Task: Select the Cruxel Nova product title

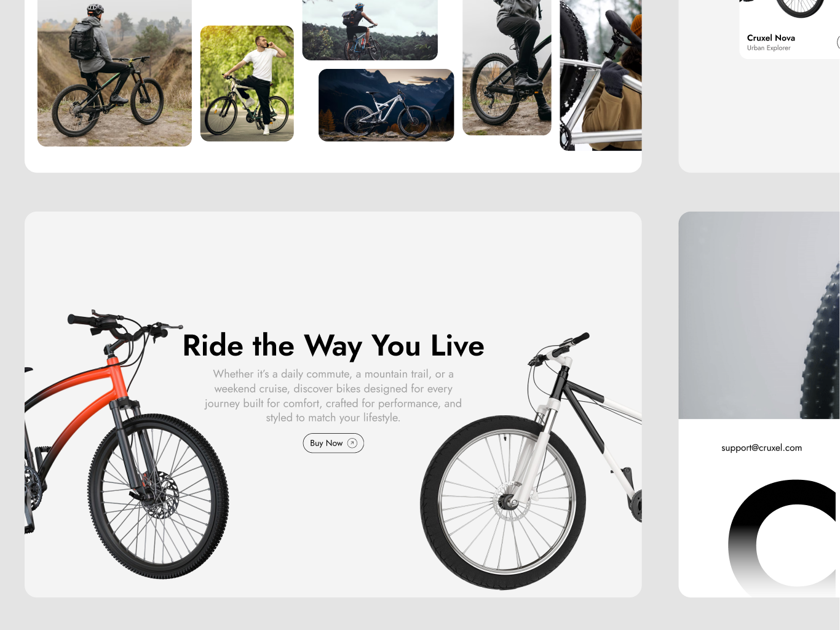Action: point(771,38)
